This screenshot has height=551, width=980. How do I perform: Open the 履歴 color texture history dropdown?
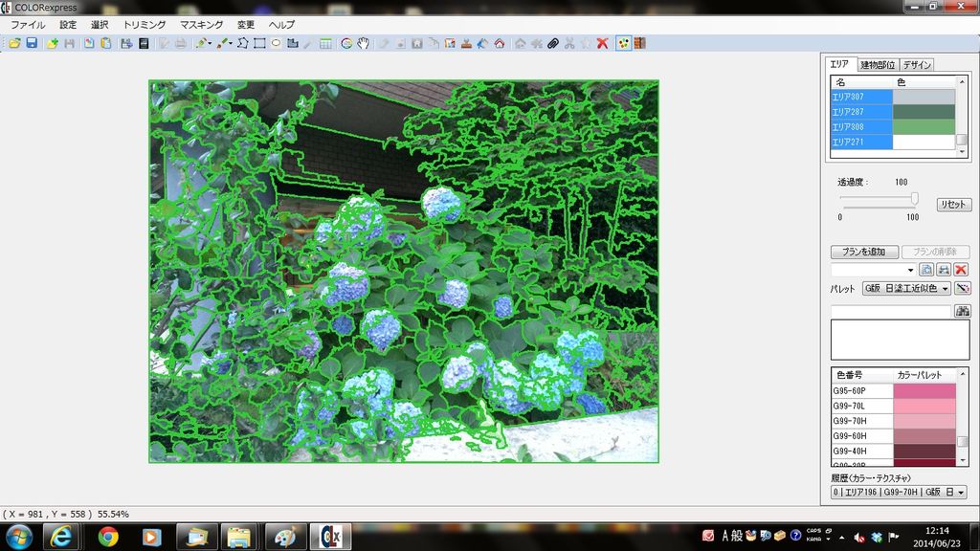(x=899, y=492)
